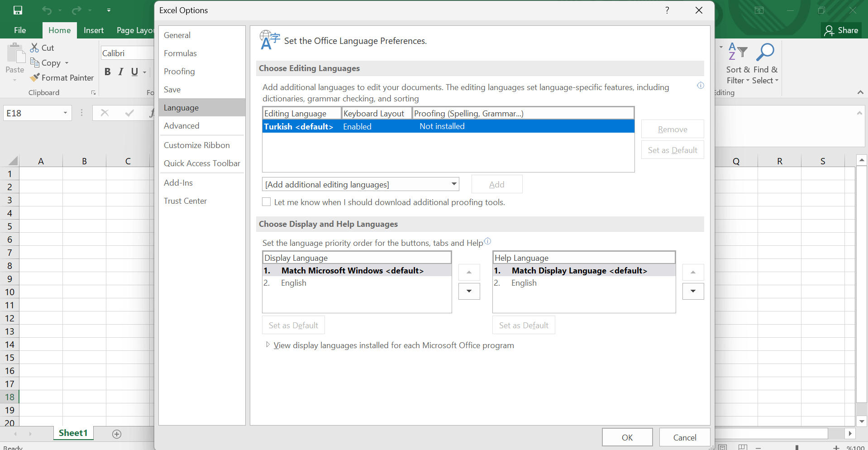Viewport: 868px width, 450px height.
Task: Open the Proofing category in Excel Options
Action: pyautogui.click(x=202, y=72)
